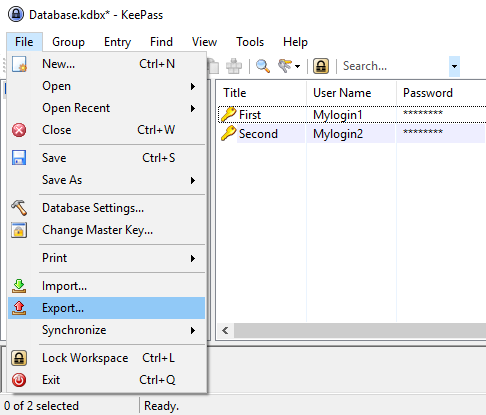Click the hammer icon for Database Settings
This screenshot has height=415, width=486.
pyautogui.click(x=19, y=208)
